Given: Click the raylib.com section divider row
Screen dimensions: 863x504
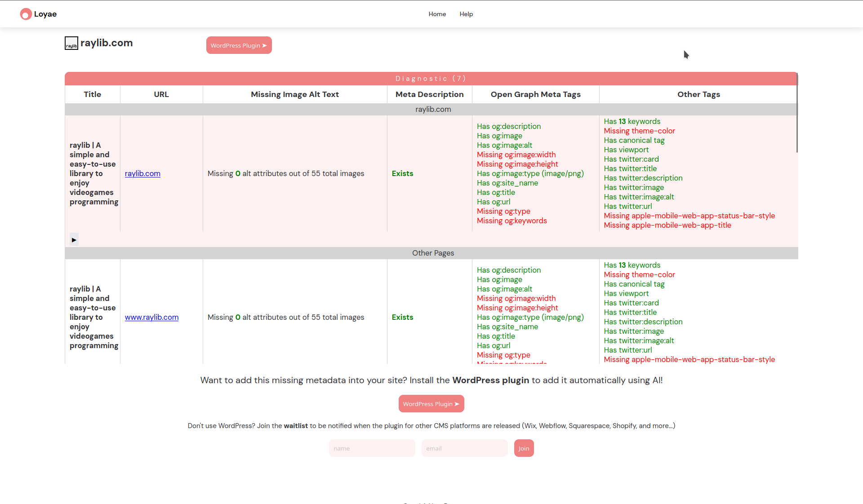Looking at the screenshot, I should (431, 109).
